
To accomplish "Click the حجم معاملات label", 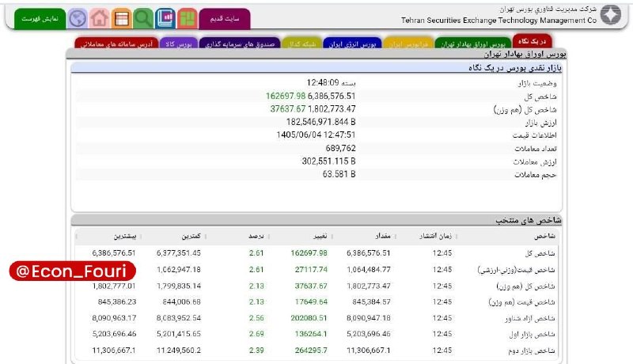I will pyautogui.click(x=536, y=175).
